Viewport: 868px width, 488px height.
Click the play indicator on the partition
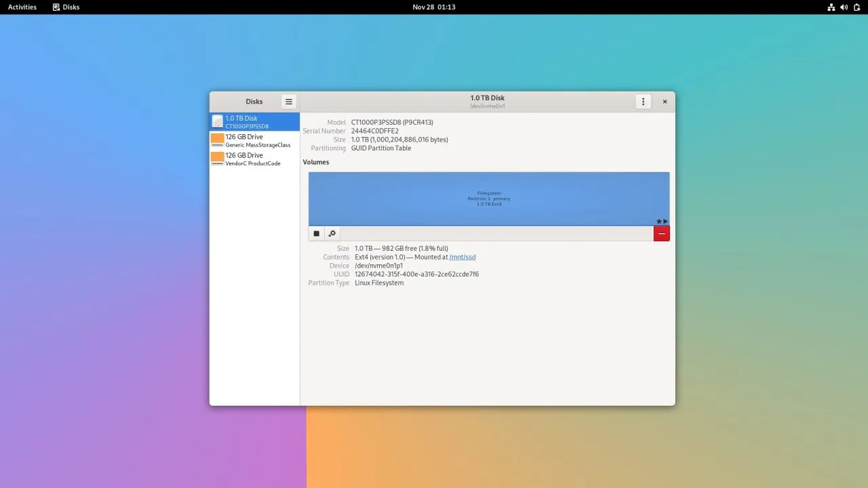(665, 221)
